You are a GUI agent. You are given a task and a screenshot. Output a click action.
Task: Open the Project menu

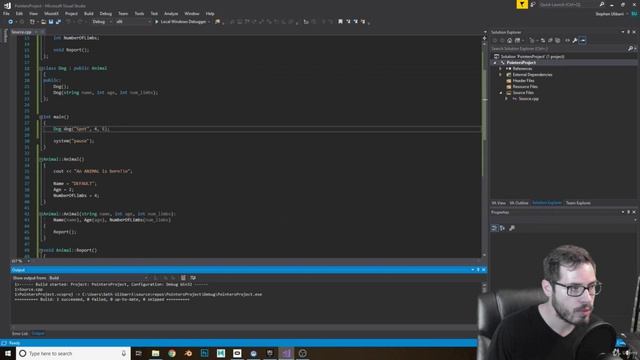(x=71, y=13)
